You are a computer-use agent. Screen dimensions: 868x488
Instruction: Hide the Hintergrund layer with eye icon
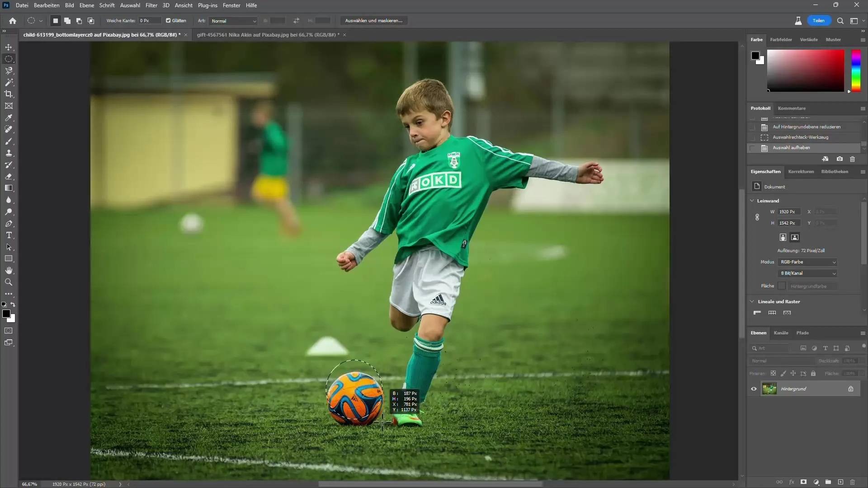pyautogui.click(x=754, y=389)
